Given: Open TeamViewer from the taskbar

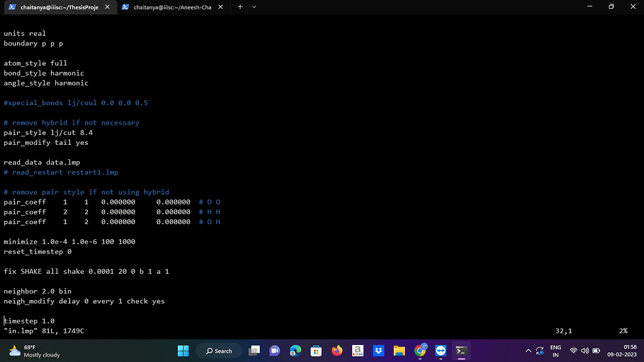Looking at the screenshot, I should pos(440,351).
